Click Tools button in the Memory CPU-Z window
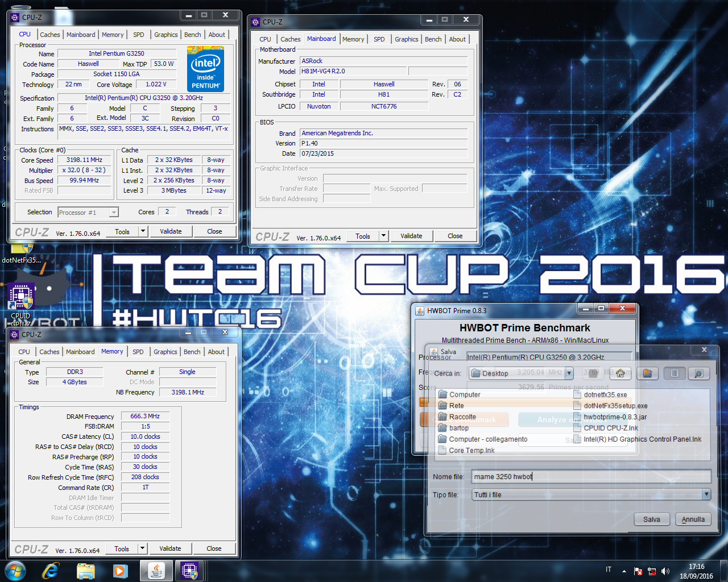The width and height of the screenshot is (728, 582). pos(122,548)
